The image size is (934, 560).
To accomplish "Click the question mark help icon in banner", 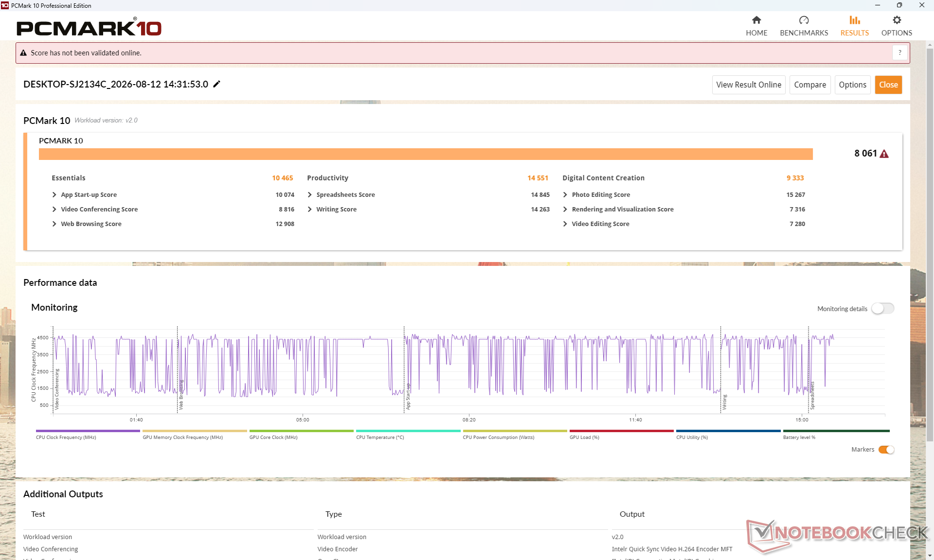I will click(900, 52).
